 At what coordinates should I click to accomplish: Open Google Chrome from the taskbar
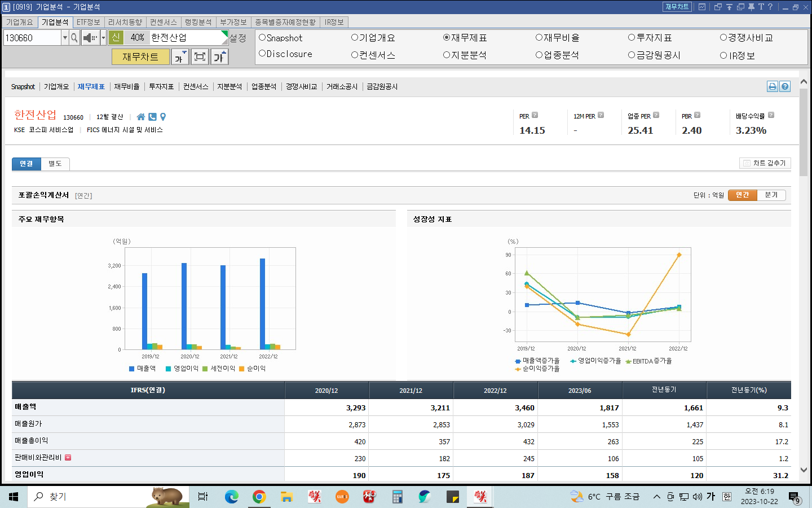coord(259,497)
